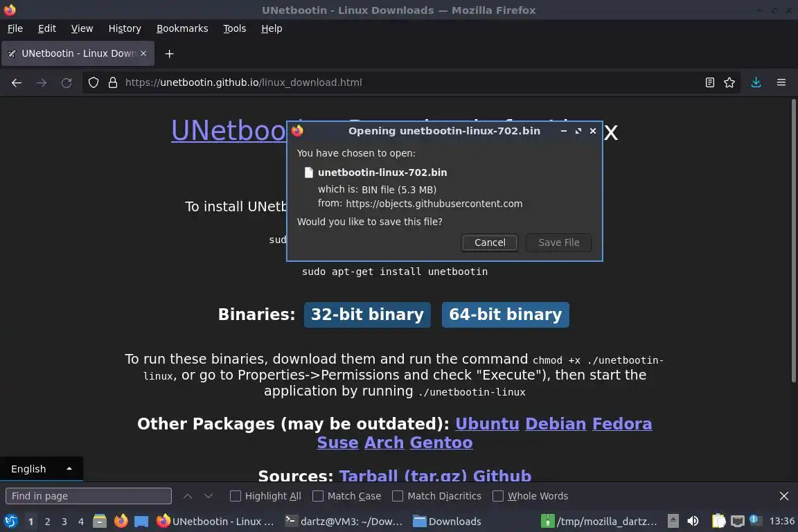798x532 pixels.
Task: Show desktop via taskbar icon
Action: 141,522
